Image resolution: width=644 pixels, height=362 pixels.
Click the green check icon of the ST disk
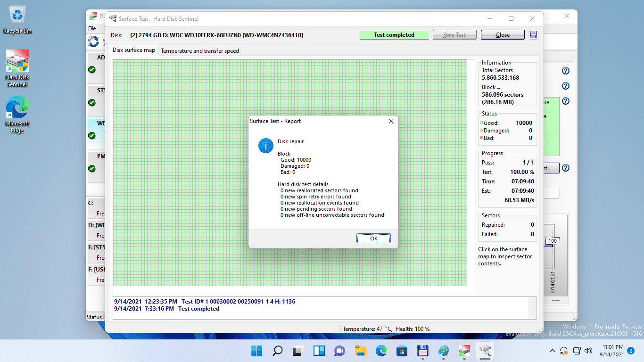(92, 103)
